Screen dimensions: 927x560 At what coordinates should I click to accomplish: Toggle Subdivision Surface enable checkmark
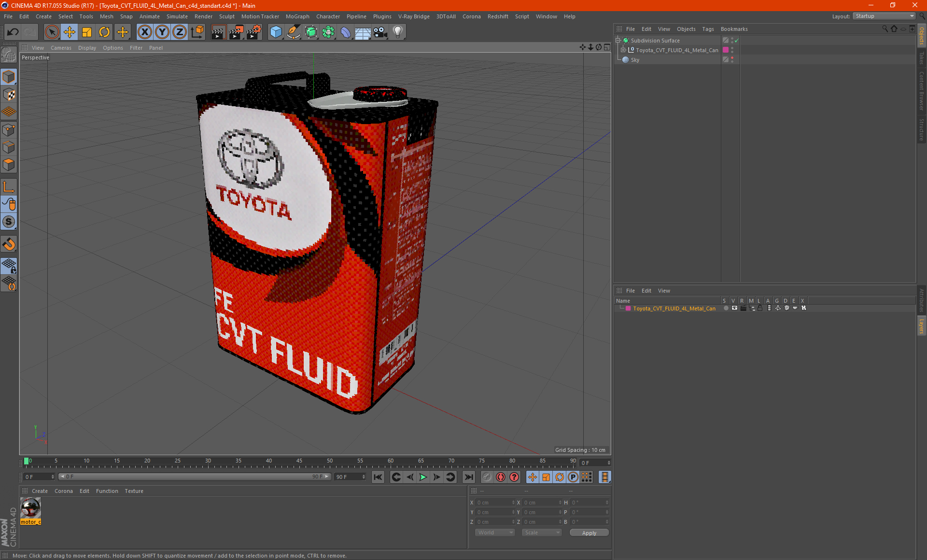tap(737, 41)
